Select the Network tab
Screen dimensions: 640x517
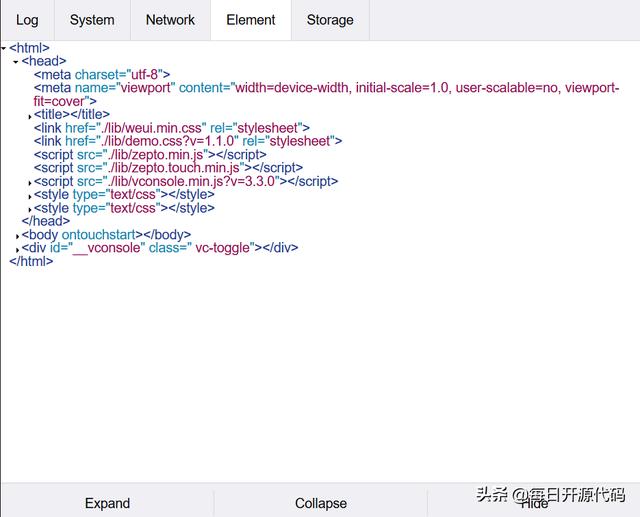pyautogui.click(x=170, y=20)
